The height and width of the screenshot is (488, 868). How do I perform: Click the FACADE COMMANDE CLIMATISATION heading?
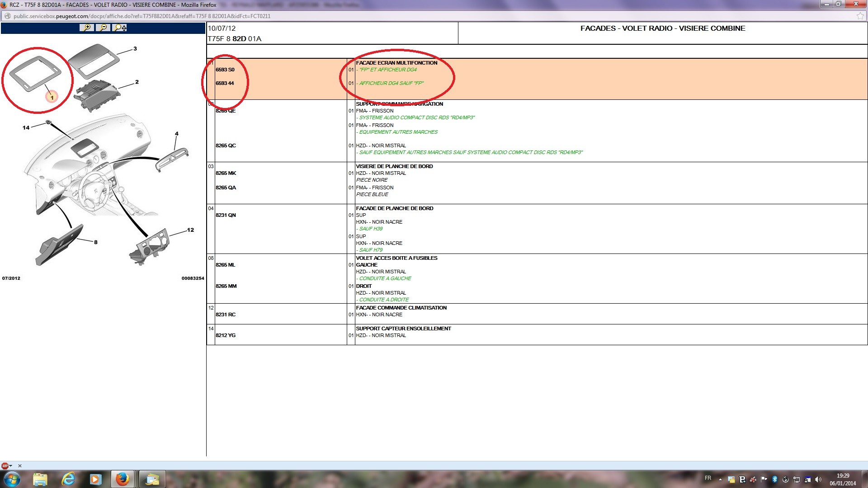click(x=401, y=308)
